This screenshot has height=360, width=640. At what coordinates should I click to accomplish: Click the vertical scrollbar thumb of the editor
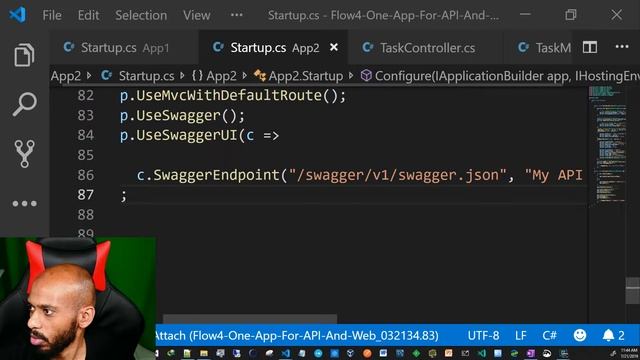pos(633,290)
